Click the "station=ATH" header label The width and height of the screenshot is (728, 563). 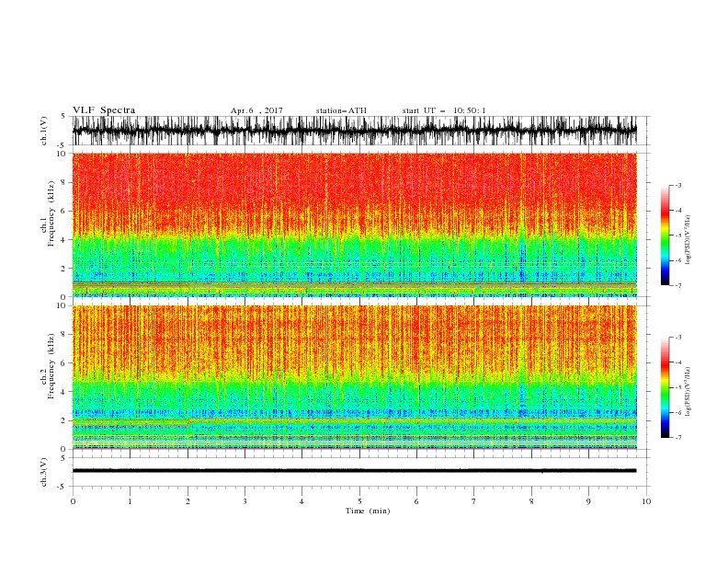(x=341, y=110)
